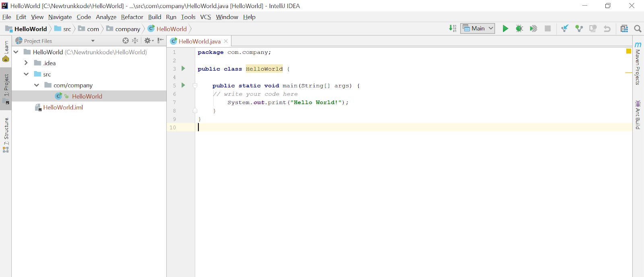Screen dimensions: 644x277
Task: Click yellow inspection status indicator
Action: (629, 51)
